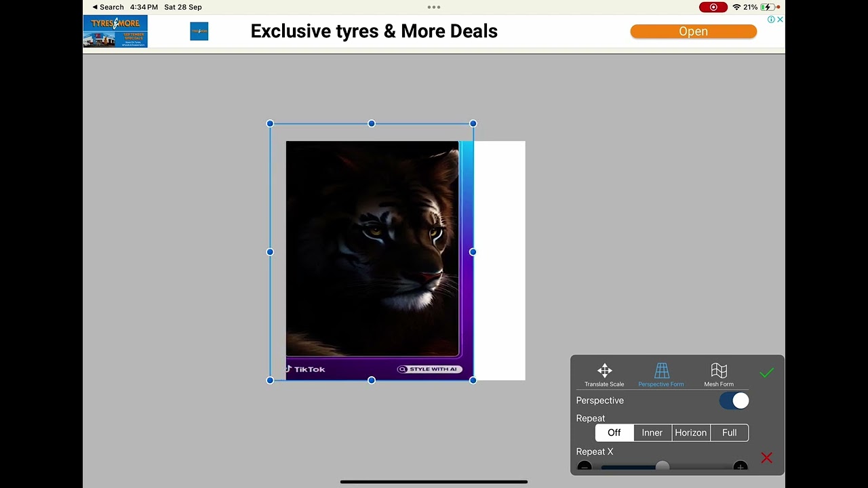Click the "4:34 PM" clock text
The width and height of the screenshot is (868, 488).
[142, 7]
